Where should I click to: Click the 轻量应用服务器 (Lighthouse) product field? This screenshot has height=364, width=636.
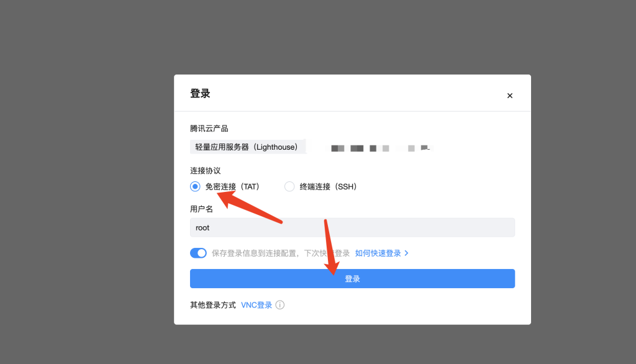(248, 147)
